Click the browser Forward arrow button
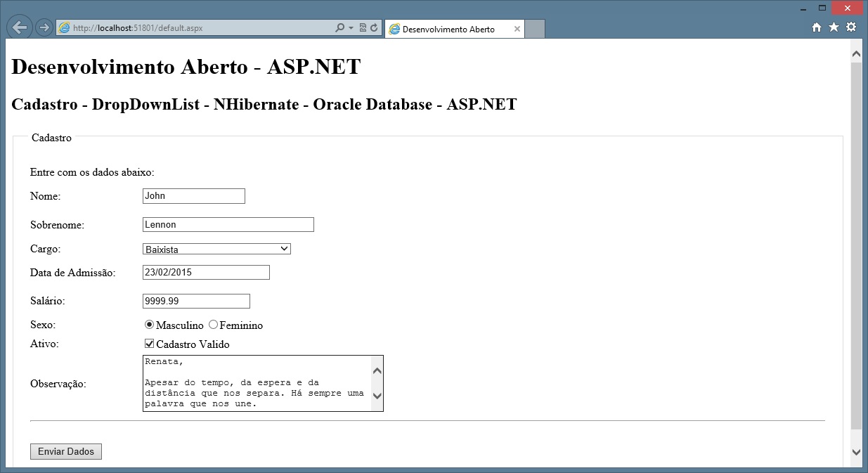868x473 pixels. pos(44,28)
